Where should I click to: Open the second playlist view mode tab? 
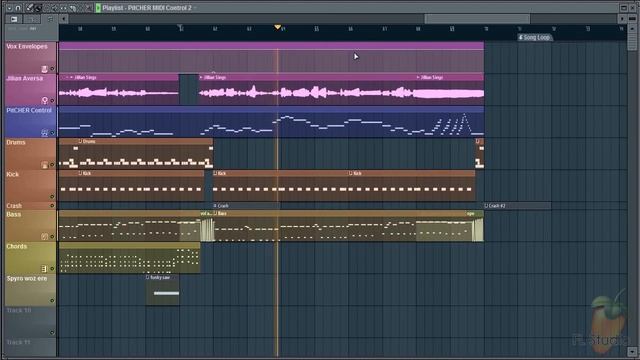(32, 19)
